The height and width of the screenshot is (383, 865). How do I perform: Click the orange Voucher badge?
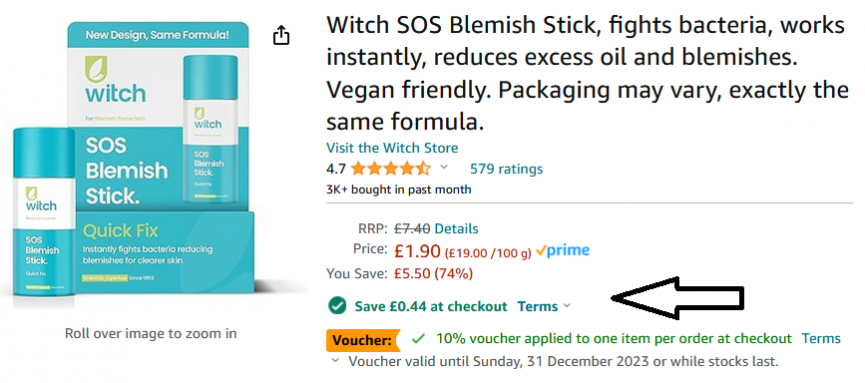tap(362, 340)
